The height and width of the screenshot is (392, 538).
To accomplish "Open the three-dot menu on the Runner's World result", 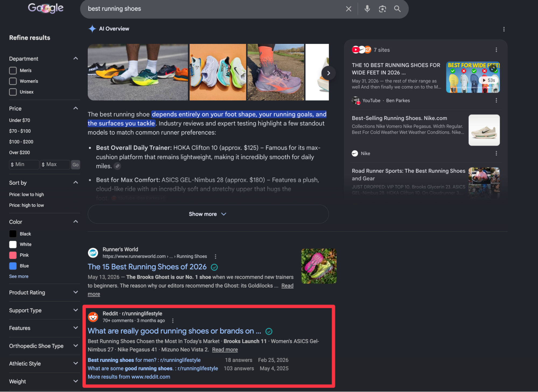I will pos(215,257).
